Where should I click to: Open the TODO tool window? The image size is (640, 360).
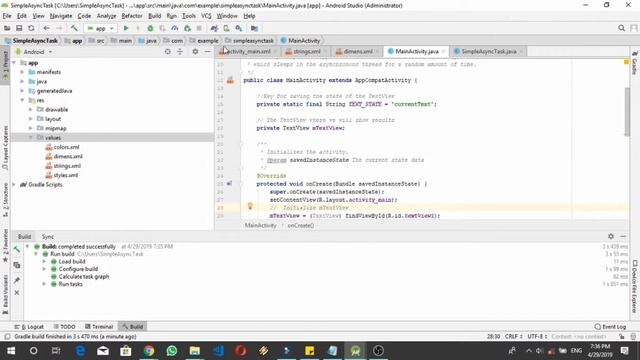click(x=64, y=327)
